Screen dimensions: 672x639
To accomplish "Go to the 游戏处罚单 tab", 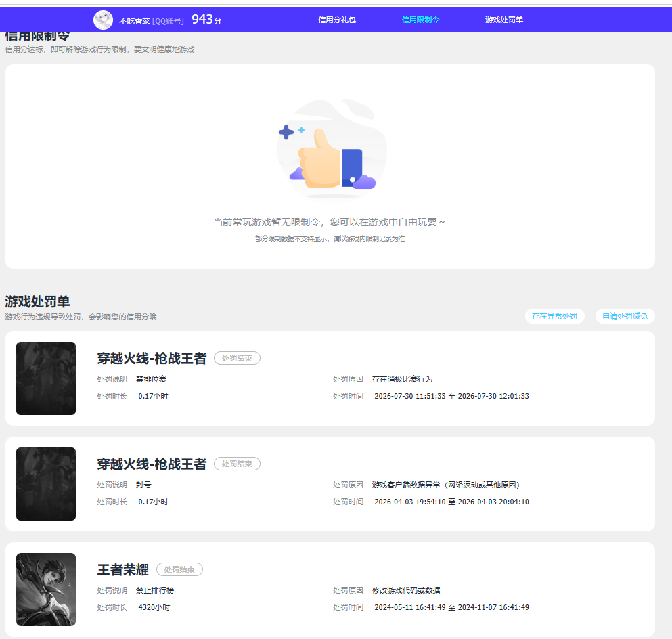I will click(504, 20).
